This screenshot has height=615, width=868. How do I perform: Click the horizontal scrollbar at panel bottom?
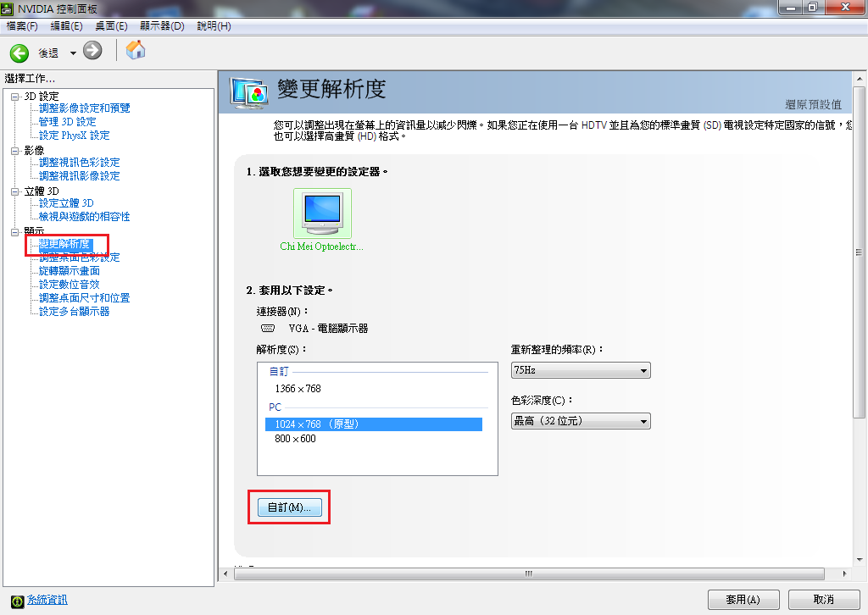click(x=529, y=574)
